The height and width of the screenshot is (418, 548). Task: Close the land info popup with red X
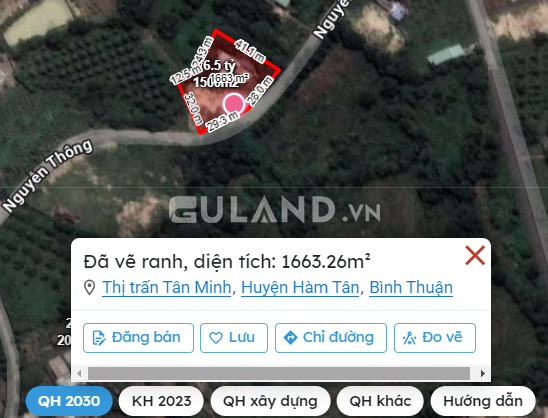475,255
